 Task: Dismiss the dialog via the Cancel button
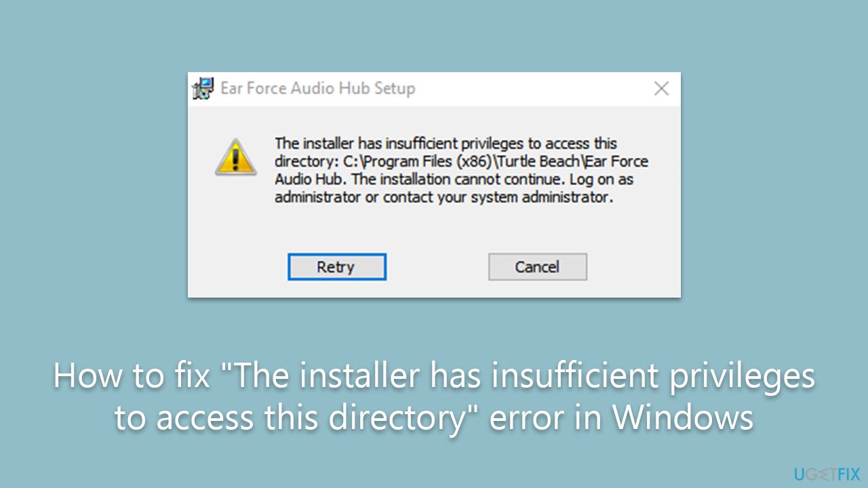pyautogui.click(x=537, y=266)
